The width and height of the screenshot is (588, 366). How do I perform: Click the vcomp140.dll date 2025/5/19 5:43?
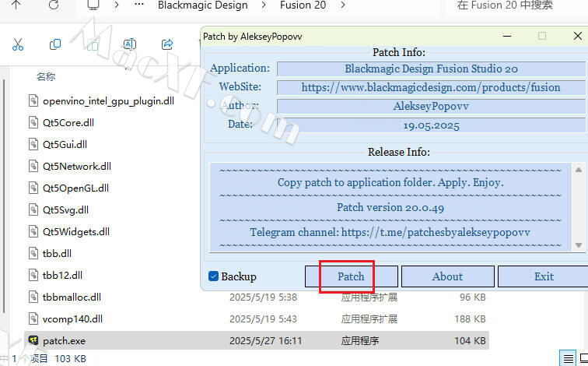[x=263, y=319]
